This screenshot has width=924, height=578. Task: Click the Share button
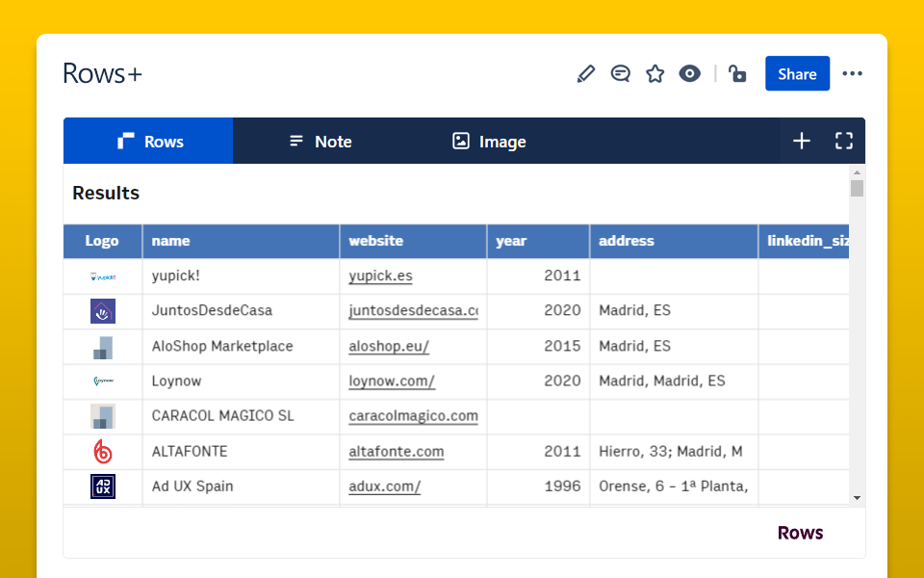point(797,73)
